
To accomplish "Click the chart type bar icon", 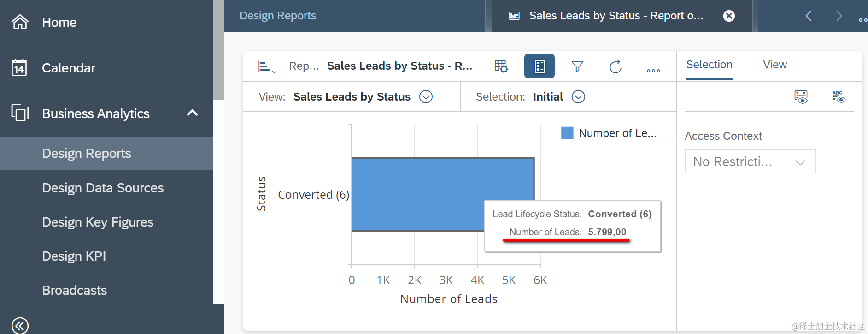I will 267,67.
